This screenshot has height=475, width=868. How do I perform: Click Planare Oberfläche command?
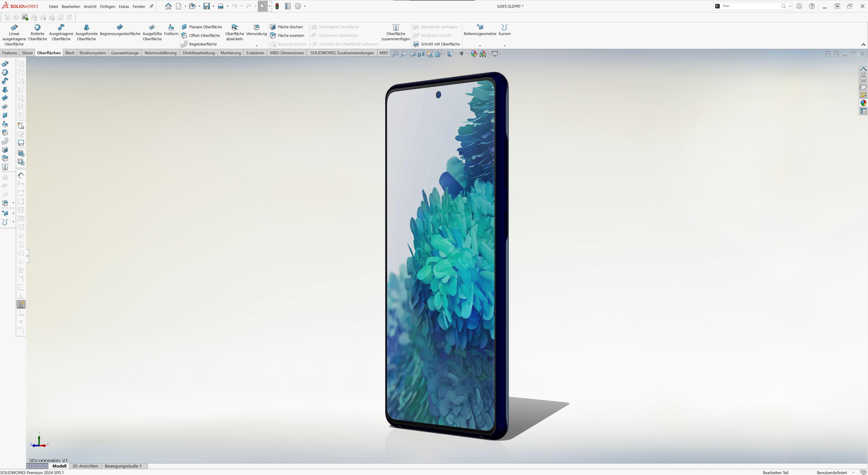[x=202, y=27]
